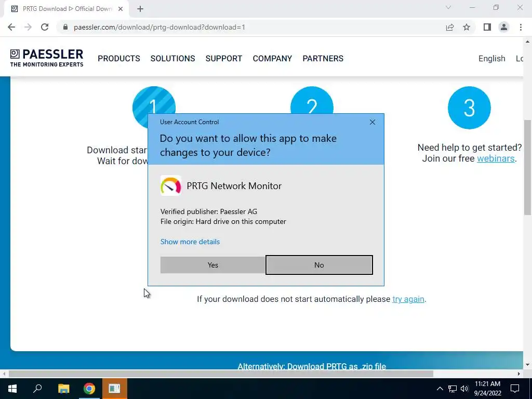This screenshot has width=532, height=399.
Task: Open Chrome side panel icon
Action: 487,27
